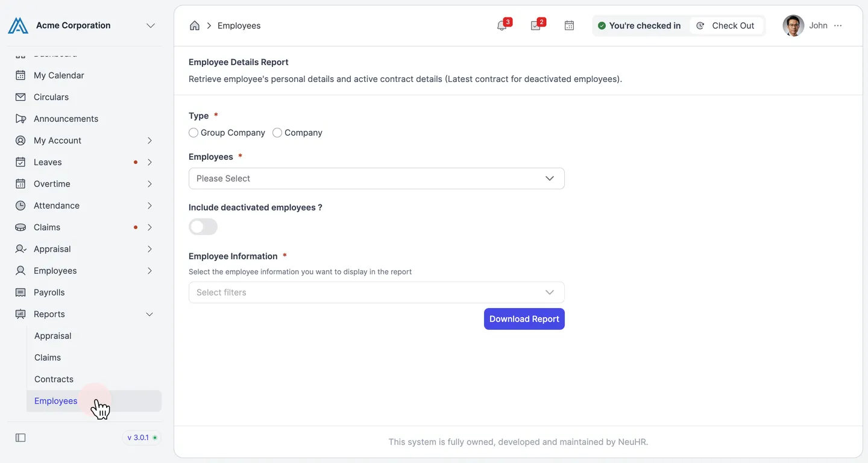Expand My Account submenu chevron
868x463 pixels.
149,140
